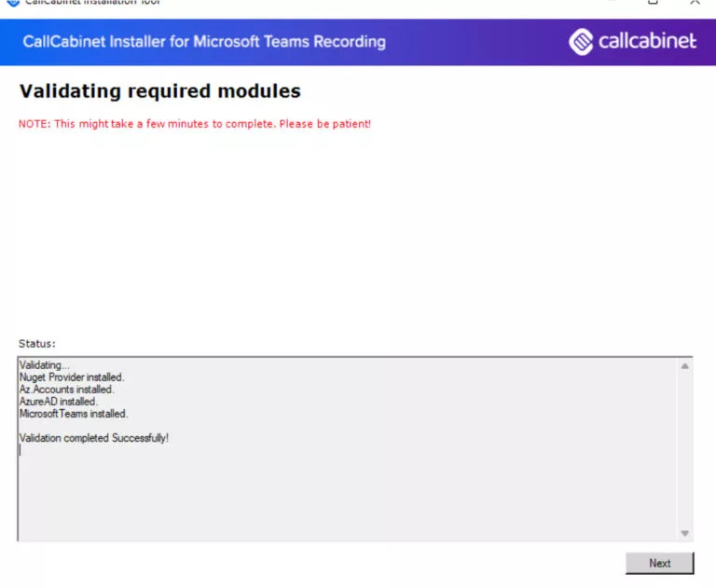Click the status box scroll down arrow
716x588 pixels.
tap(684, 533)
